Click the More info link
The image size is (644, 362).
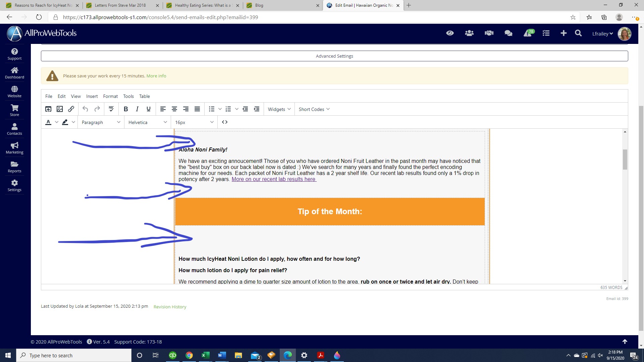point(156,76)
